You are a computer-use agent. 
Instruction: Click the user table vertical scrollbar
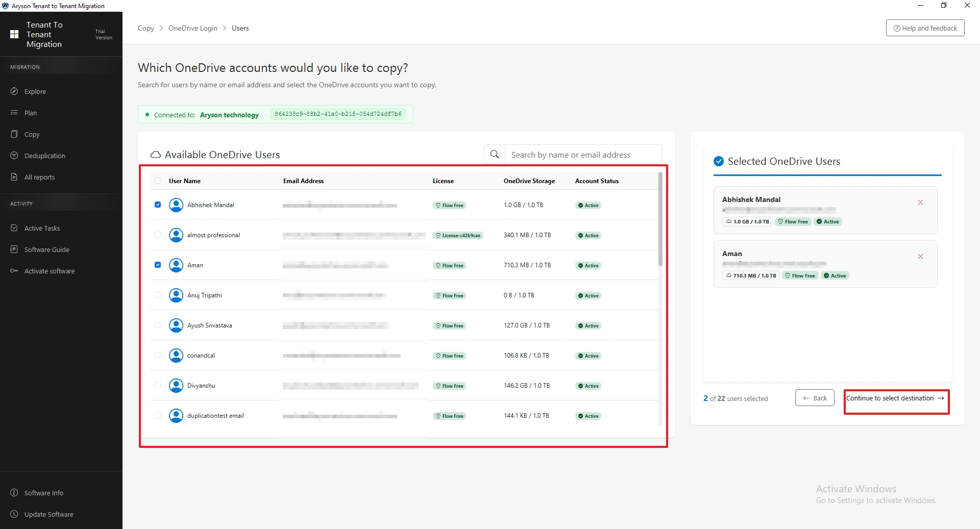[x=660, y=219]
